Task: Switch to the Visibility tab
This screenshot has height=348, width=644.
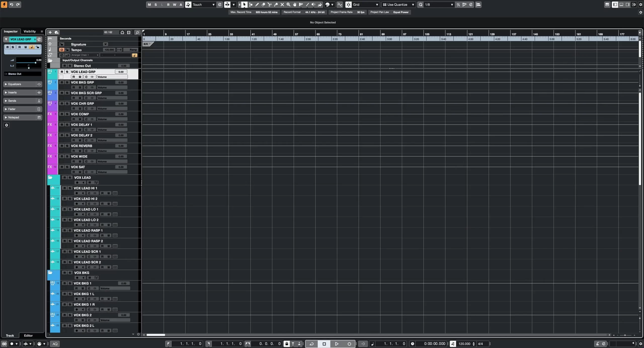Action: click(x=30, y=31)
